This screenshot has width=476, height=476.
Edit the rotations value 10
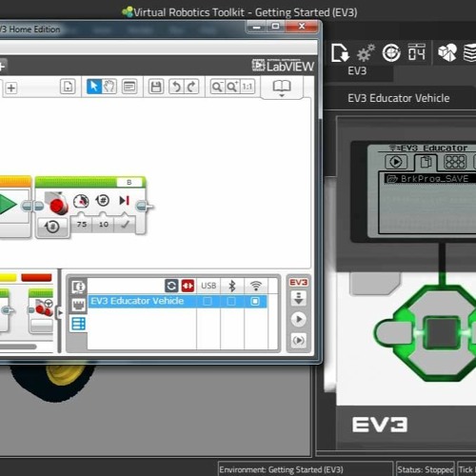104,225
